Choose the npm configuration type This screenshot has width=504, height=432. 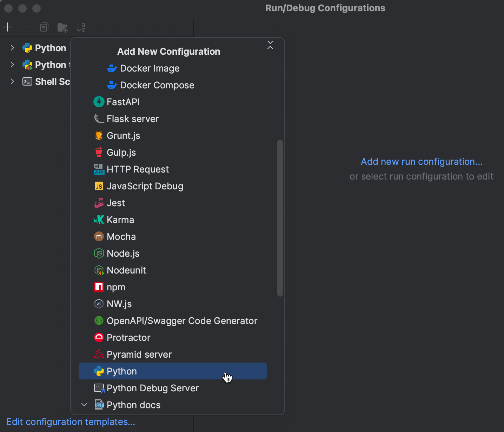[116, 287]
